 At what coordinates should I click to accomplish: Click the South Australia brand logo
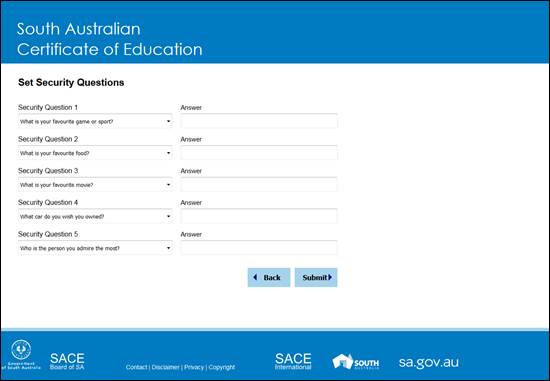click(x=355, y=362)
